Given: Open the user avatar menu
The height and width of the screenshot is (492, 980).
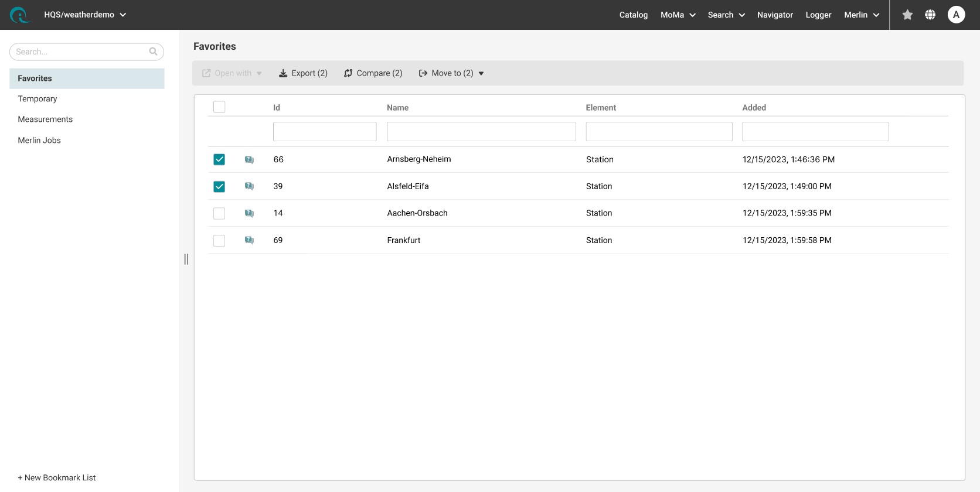Looking at the screenshot, I should pyautogui.click(x=956, y=15).
